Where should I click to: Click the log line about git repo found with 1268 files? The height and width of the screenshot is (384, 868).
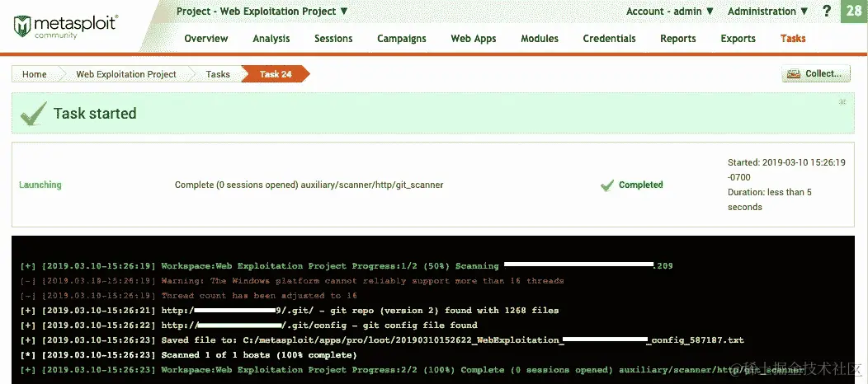(290, 311)
